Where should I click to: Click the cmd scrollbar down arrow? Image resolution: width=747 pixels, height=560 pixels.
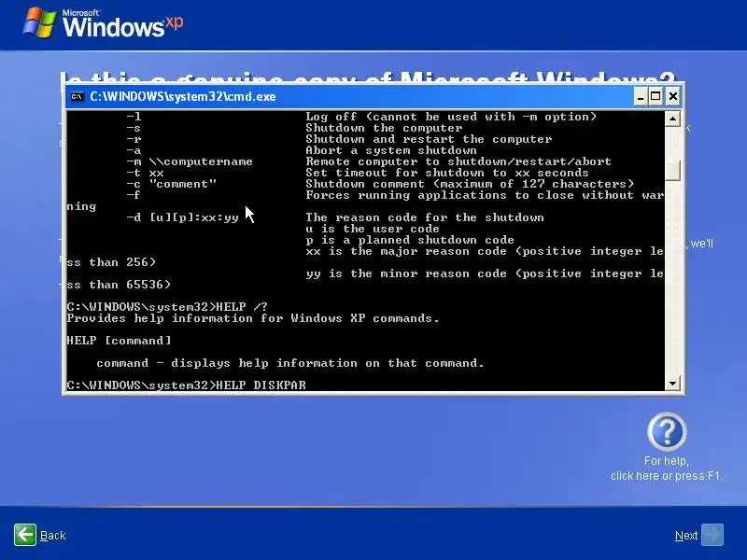tap(672, 384)
